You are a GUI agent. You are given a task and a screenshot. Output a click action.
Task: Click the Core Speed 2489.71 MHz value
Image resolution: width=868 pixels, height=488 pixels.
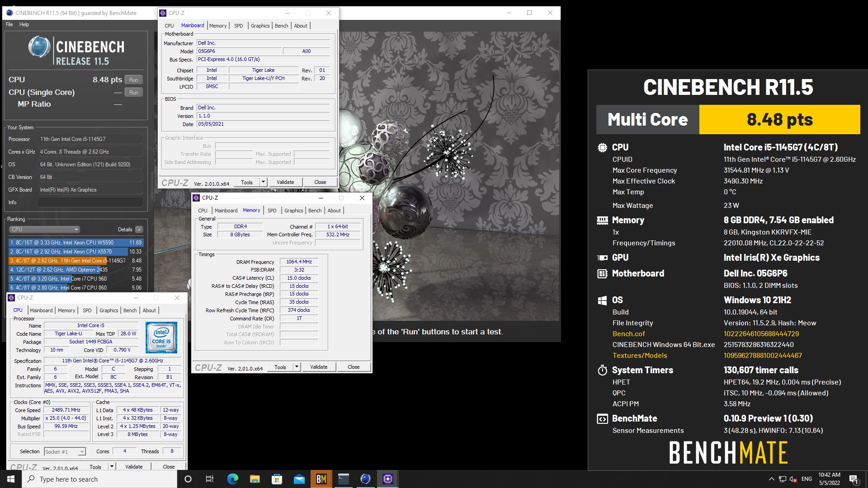pyautogui.click(x=66, y=410)
